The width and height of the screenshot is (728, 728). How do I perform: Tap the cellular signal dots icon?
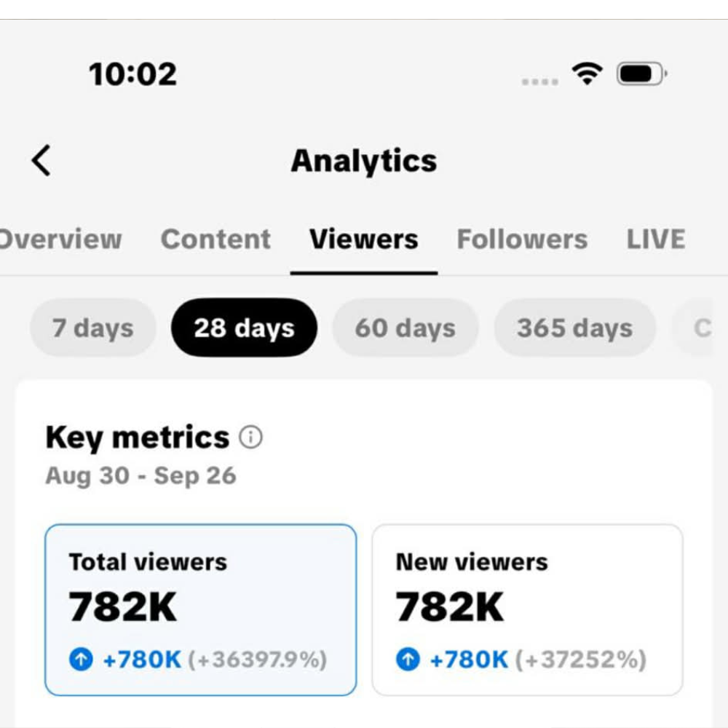pos(539,82)
